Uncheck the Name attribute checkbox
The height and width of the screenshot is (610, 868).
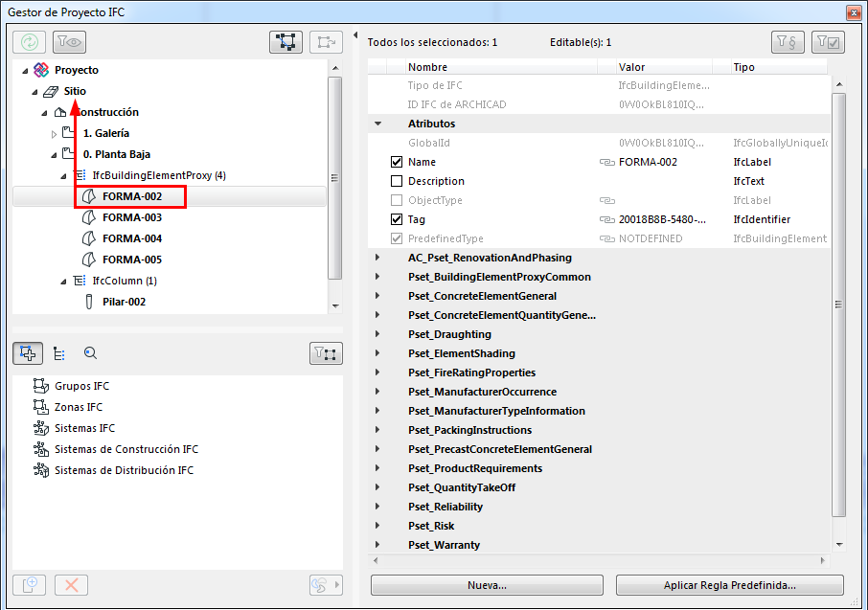pyautogui.click(x=397, y=162)
